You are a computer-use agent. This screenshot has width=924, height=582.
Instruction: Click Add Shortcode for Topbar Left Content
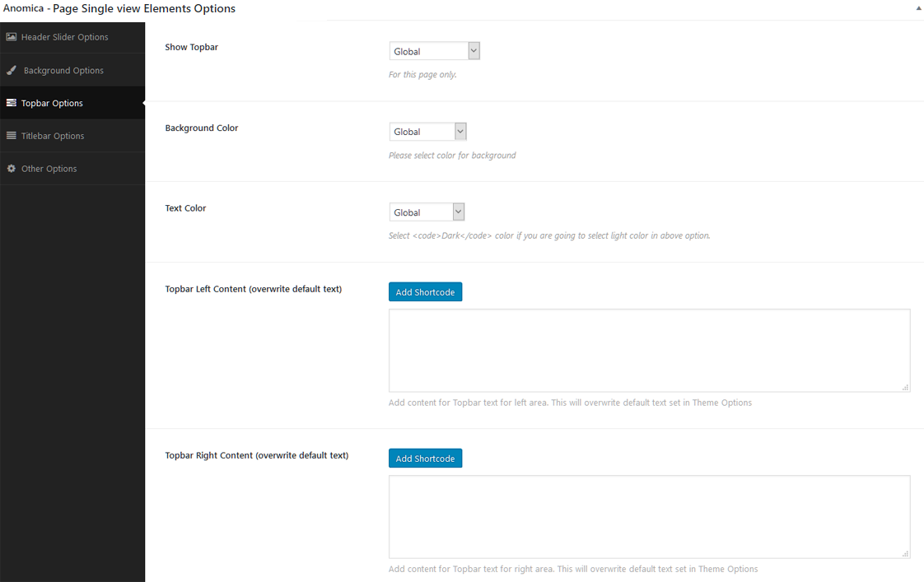pos(425,292)
